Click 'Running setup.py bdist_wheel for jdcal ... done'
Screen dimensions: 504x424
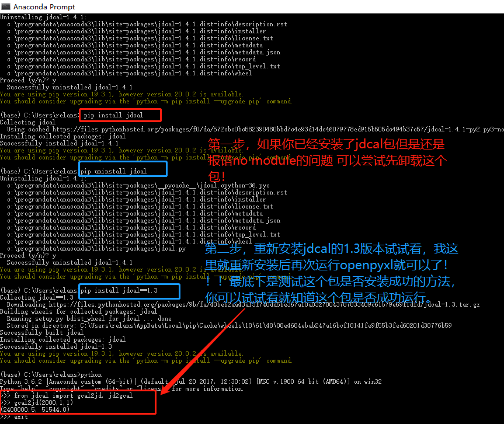click(x=89, y=318)
